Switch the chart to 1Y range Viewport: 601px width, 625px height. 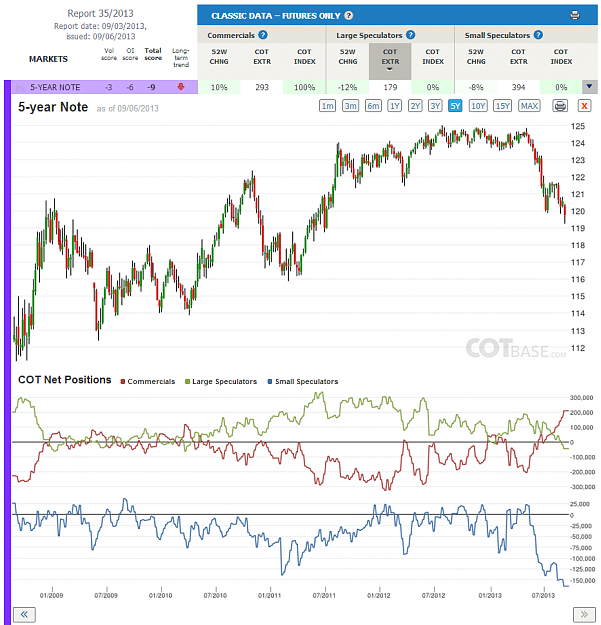click(x=395, y=106)
